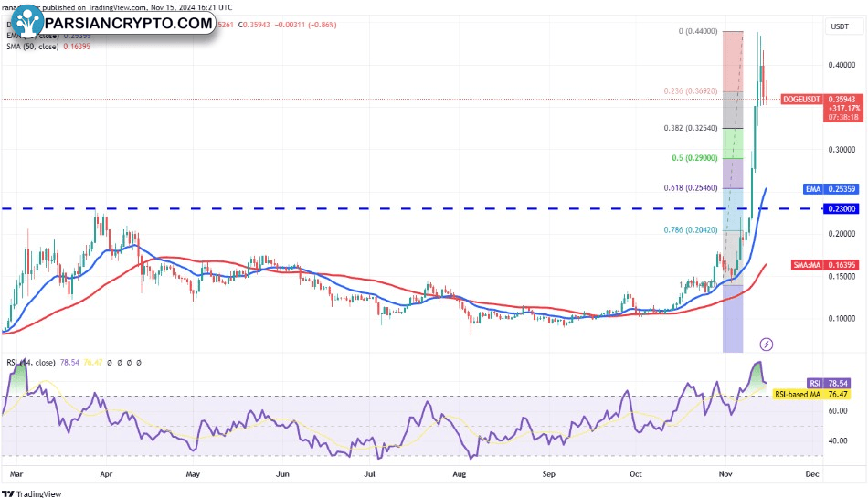Click the 0.16395 value in SMA legend
The height and width of the screenshot is (498, 868).
click(x=77, y=47)
